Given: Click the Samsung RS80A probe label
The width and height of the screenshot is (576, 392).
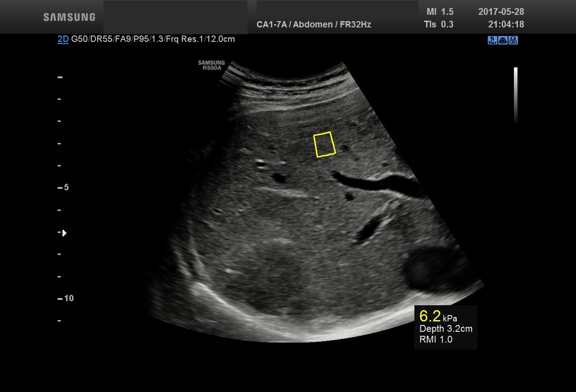Looking at the screenshot, I should tap(211, 65).
